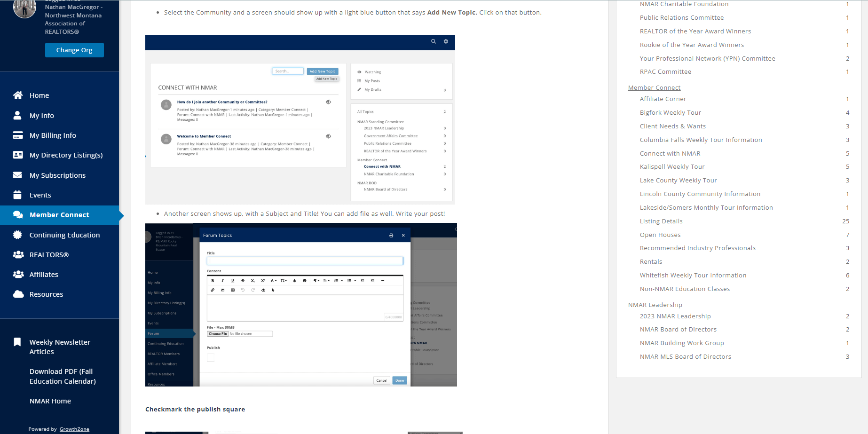Open Your Professional Network (YPN) Committee
868x434 pixels.
(707, 58)
